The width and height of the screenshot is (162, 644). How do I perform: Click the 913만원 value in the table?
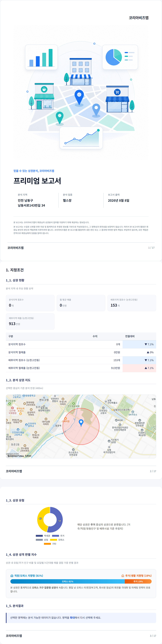tap(115, 368)
